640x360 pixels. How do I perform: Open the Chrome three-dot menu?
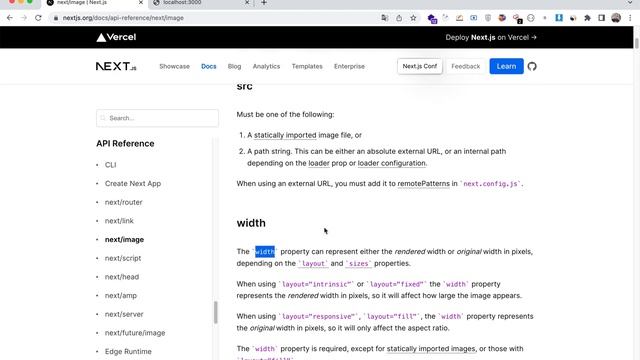pyautogui.click(x=630, y=18)
